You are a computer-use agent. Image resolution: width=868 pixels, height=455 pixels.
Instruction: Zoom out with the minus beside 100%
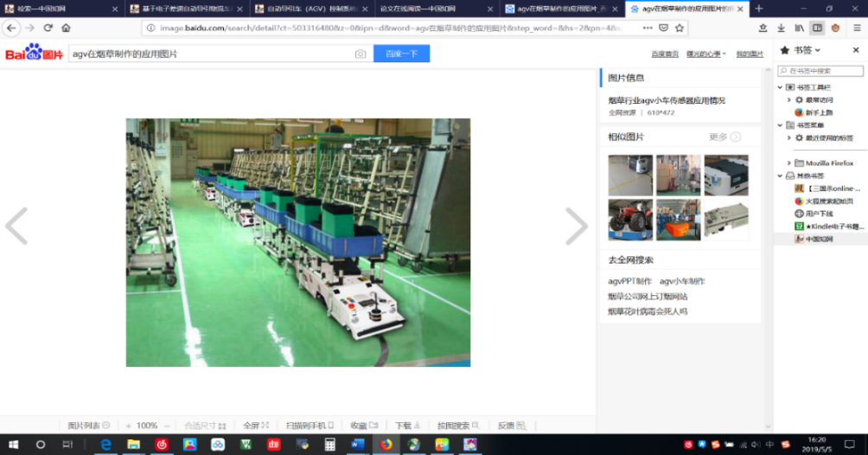click(x=167, y=426)
